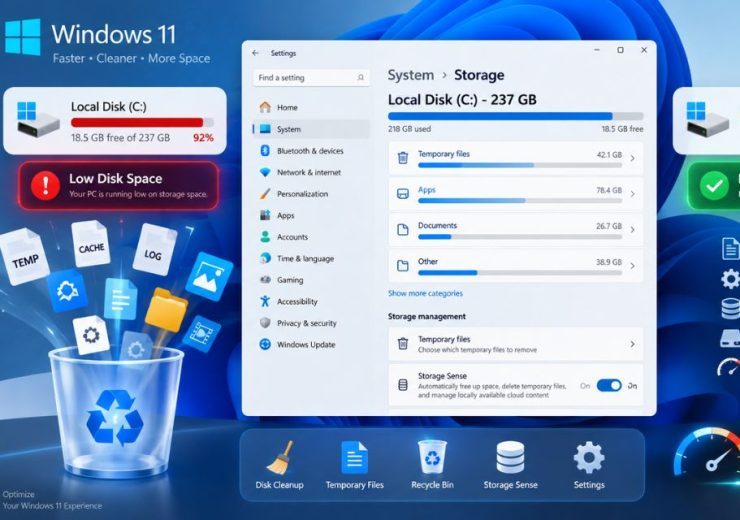Expand Other storage category chevron
This screenshot has width=740, height=520.
click(632, 266)
